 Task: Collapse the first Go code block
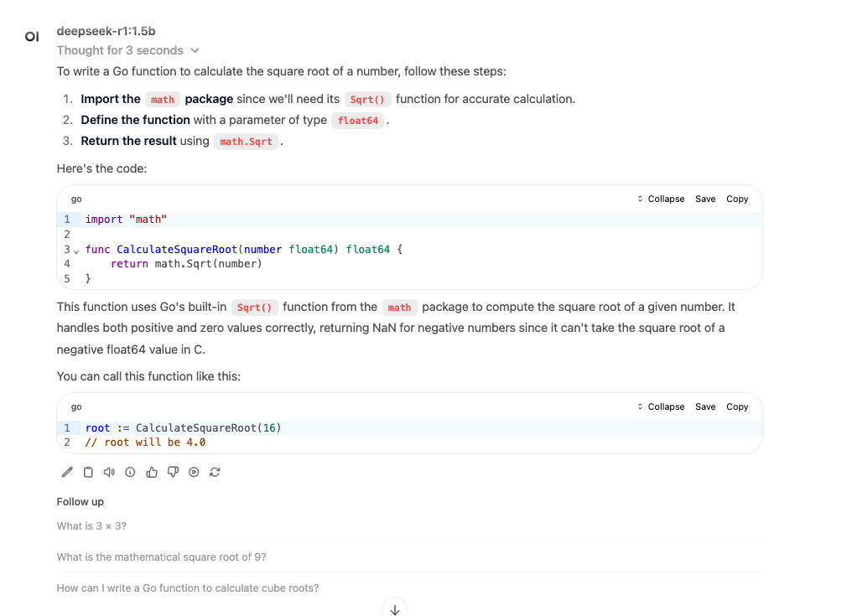(661, 199)
